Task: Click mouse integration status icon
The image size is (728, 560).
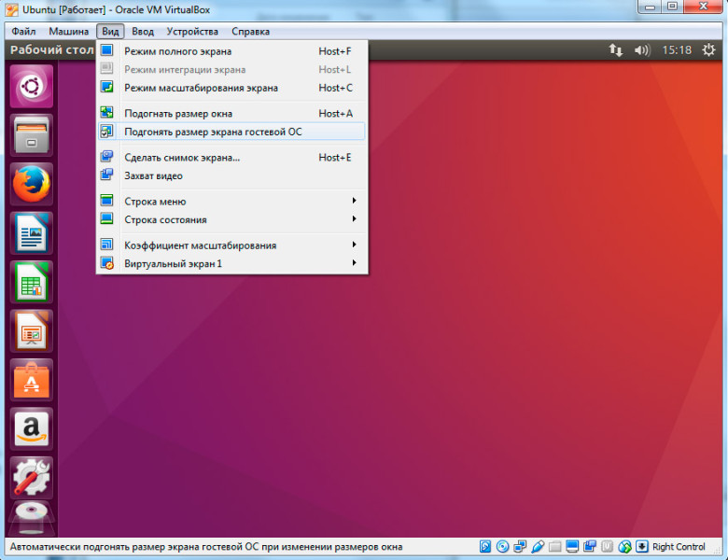Action: (624, 547)
